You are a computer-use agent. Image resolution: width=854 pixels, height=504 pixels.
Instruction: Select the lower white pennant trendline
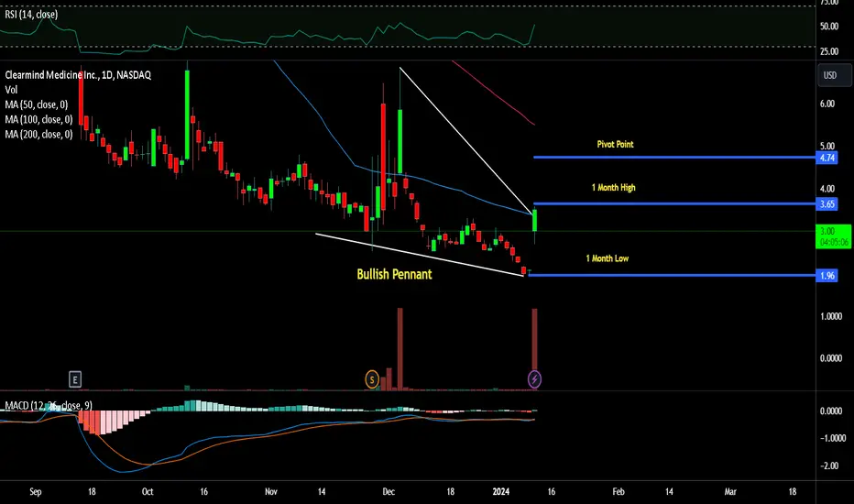coord(420,255)
